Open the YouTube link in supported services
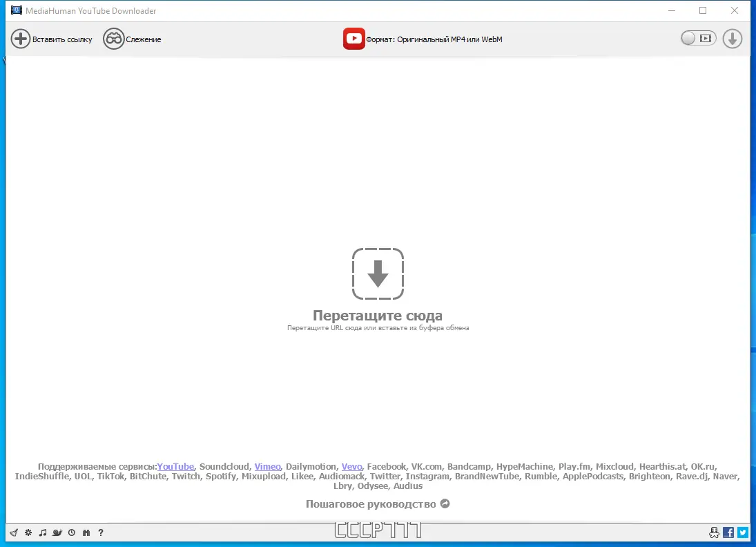 point(175,466)
